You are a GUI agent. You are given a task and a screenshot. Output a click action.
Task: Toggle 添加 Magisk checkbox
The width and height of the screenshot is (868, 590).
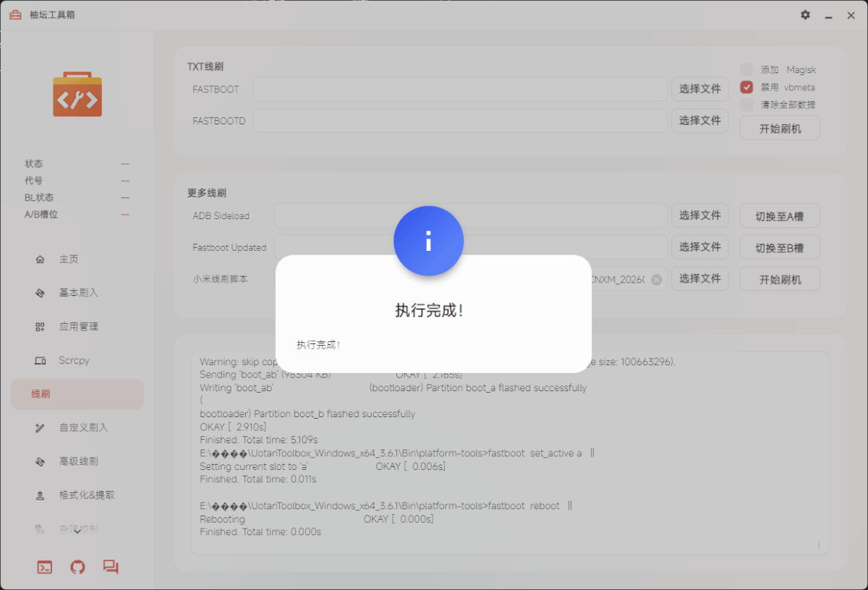click(x=746, y=69)
